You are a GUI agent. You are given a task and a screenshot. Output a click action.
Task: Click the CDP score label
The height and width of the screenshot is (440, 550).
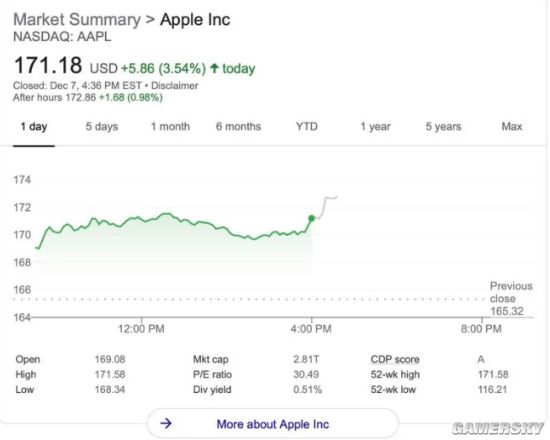pos(395,359)
